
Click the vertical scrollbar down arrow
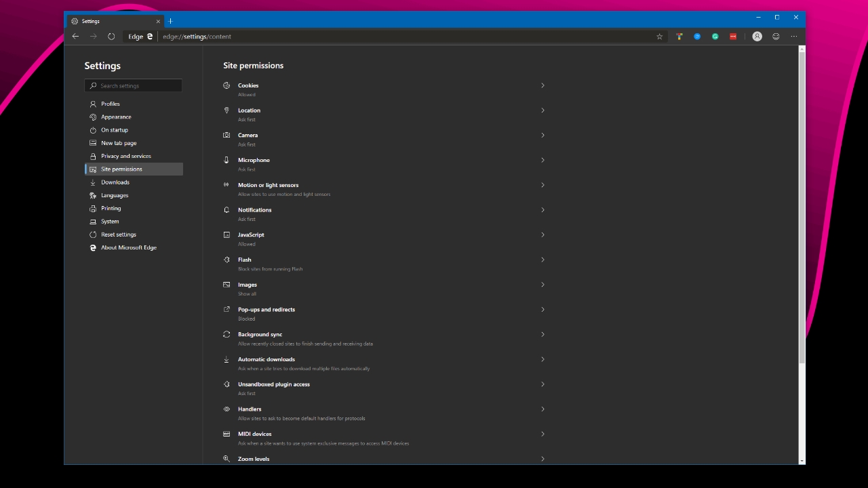802,461
